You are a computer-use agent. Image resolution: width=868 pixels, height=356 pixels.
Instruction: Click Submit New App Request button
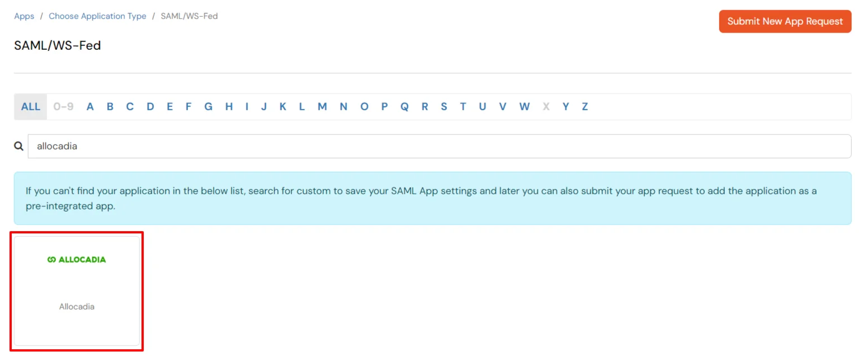point(785,21)
